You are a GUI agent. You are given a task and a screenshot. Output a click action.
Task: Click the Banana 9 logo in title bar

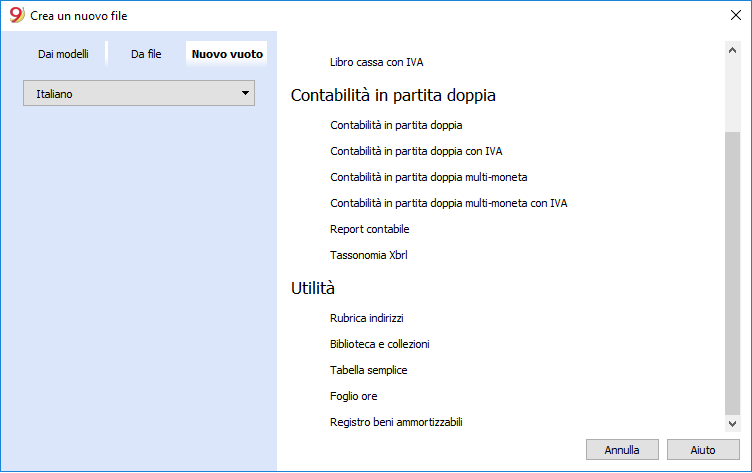click(16, 15)
